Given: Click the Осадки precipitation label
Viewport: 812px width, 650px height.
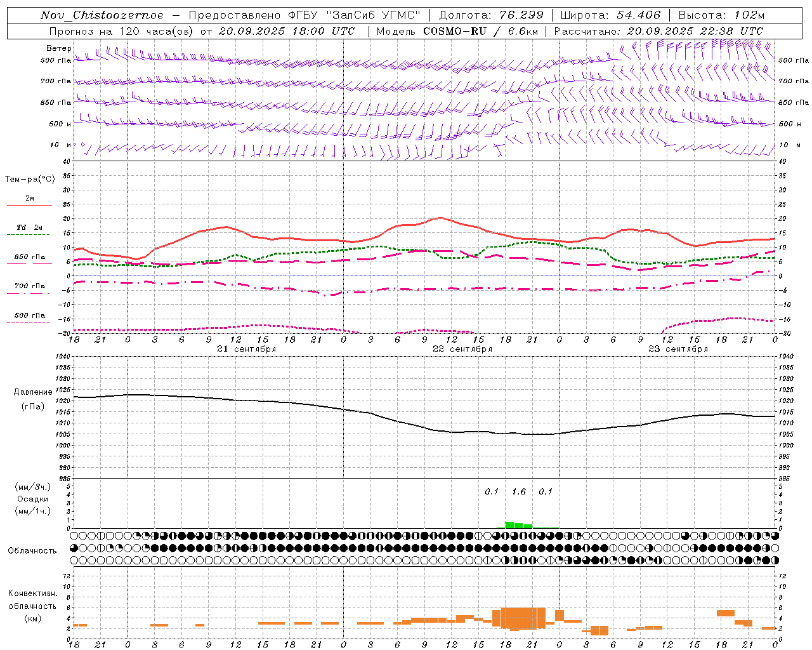Looking at the screenshot, I should coord(33,499).
